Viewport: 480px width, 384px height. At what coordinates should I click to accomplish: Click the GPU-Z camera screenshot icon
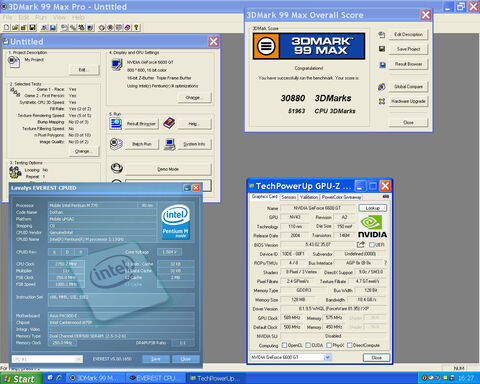[x=386, y=197]
